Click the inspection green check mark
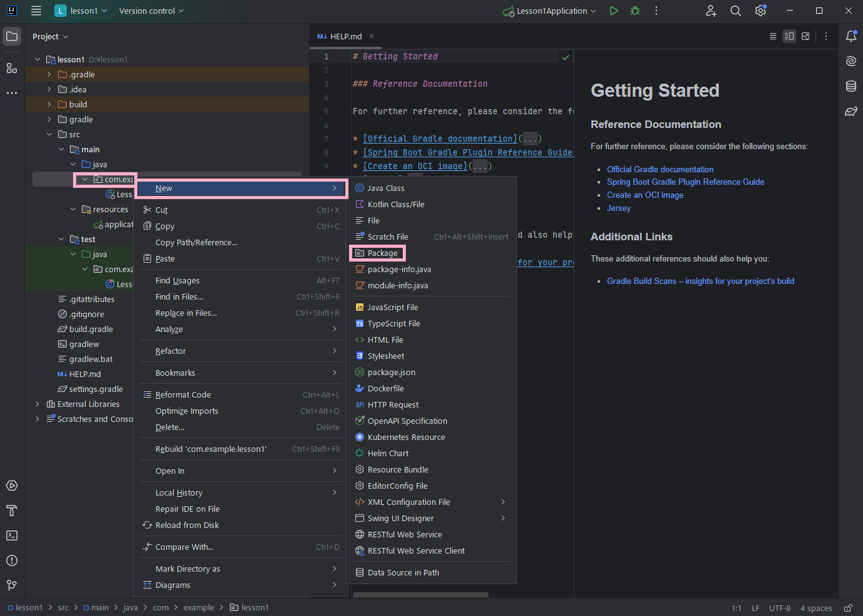The width and height of the screenshot is (863, 616). coord(565,57)
